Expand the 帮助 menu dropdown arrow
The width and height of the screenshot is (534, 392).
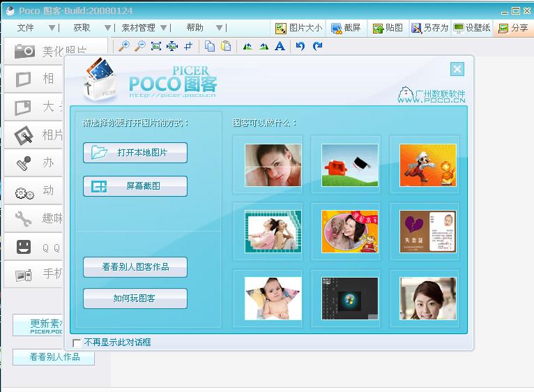pyautogui.click(x=220, y=28)
